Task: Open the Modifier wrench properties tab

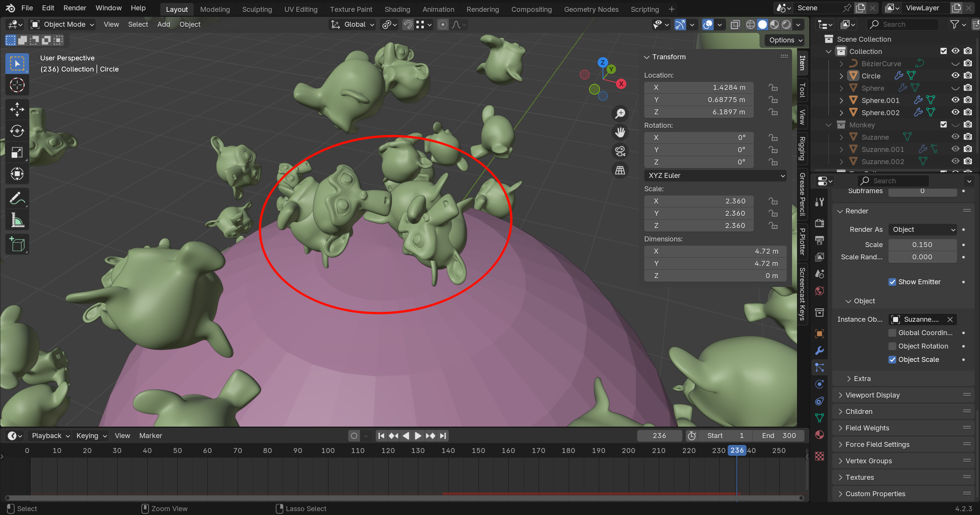Action: (819, 350)
